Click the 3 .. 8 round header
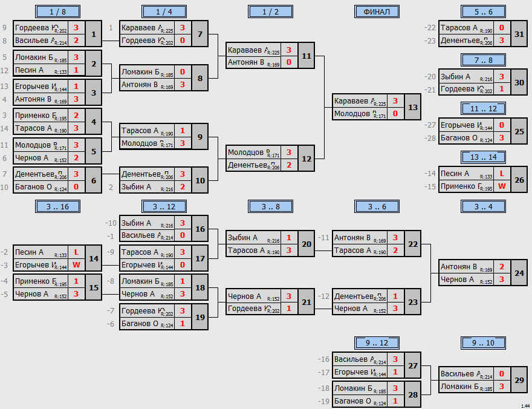The image size is (532, 409). click(270, 206)
